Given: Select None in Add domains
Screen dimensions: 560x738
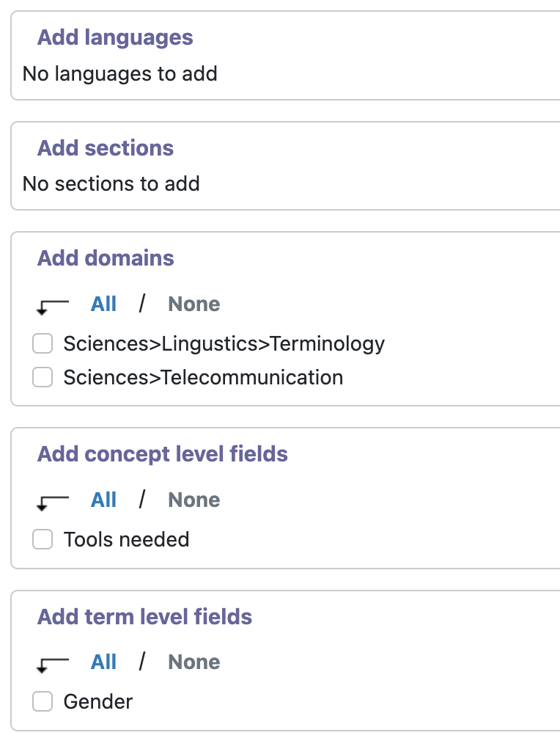Looking at the screenshot, I should (x=194, y=304).
